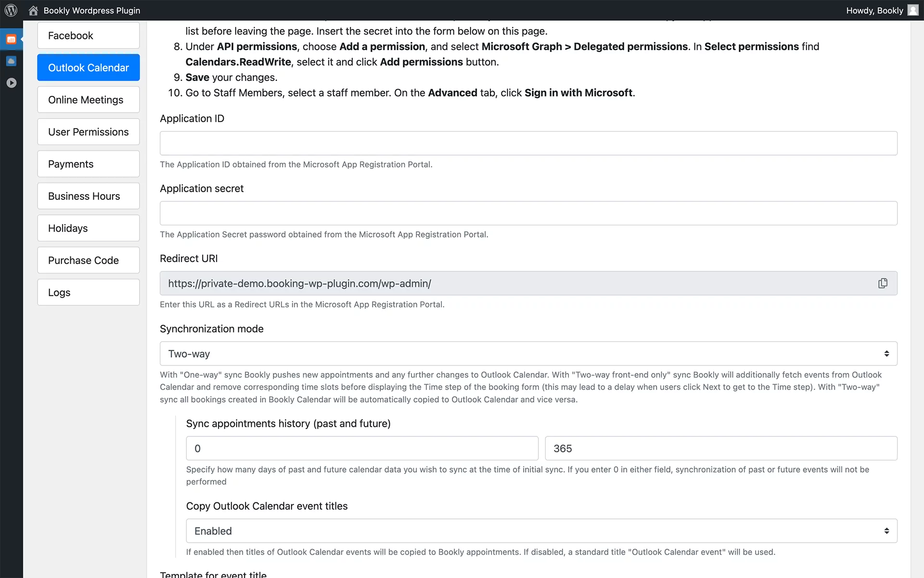Viewport: 924px width, 578px height.
Task: Click Howdy, Bookly account link
Action: click(x=874, y=10)
